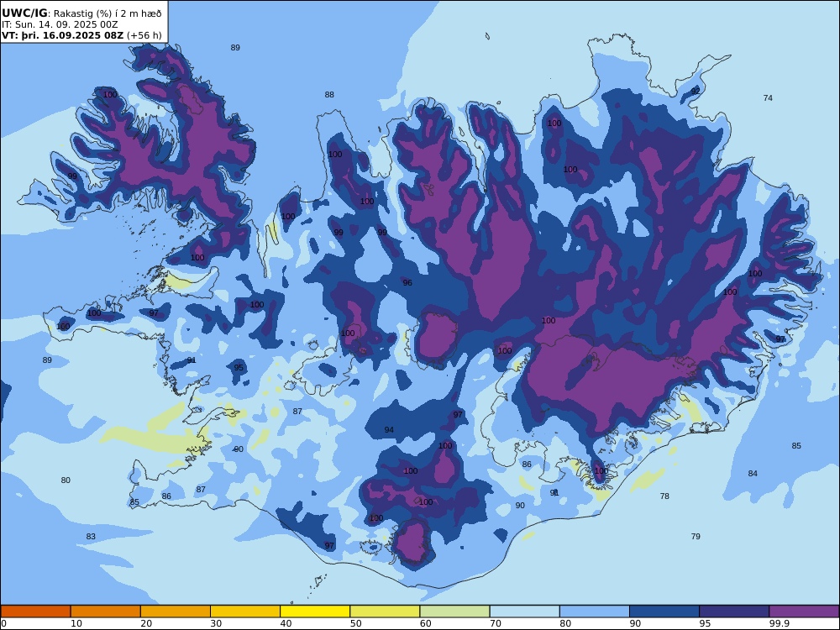Viewport: 840px width, 630px height.
Task: Click the map value '79' over the southeast sea
Action: (x=696, y=536)
